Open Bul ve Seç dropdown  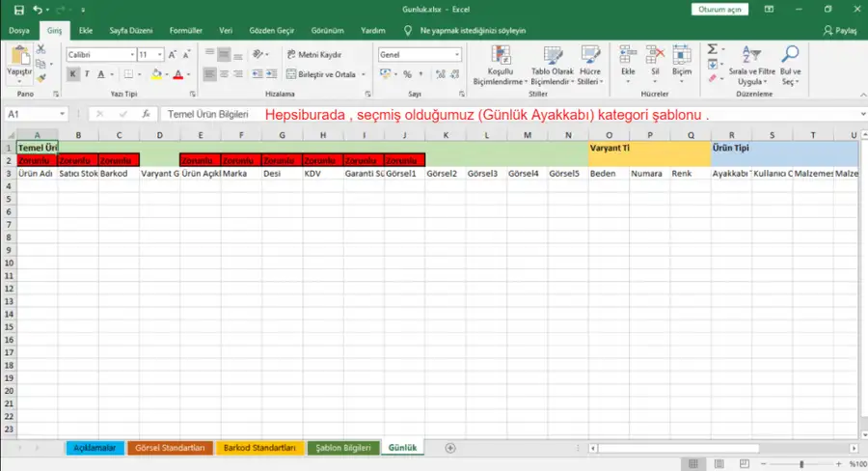[x=790, y=66]
